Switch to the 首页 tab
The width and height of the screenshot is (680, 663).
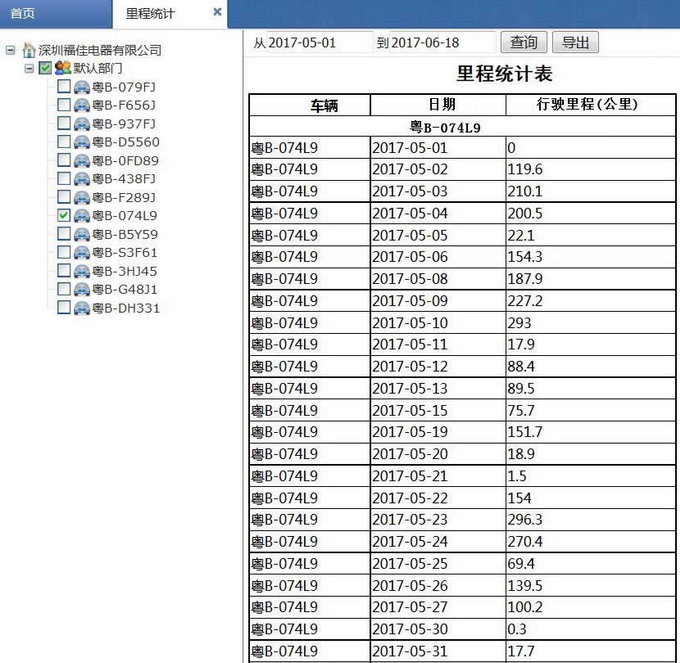(23, 13)
